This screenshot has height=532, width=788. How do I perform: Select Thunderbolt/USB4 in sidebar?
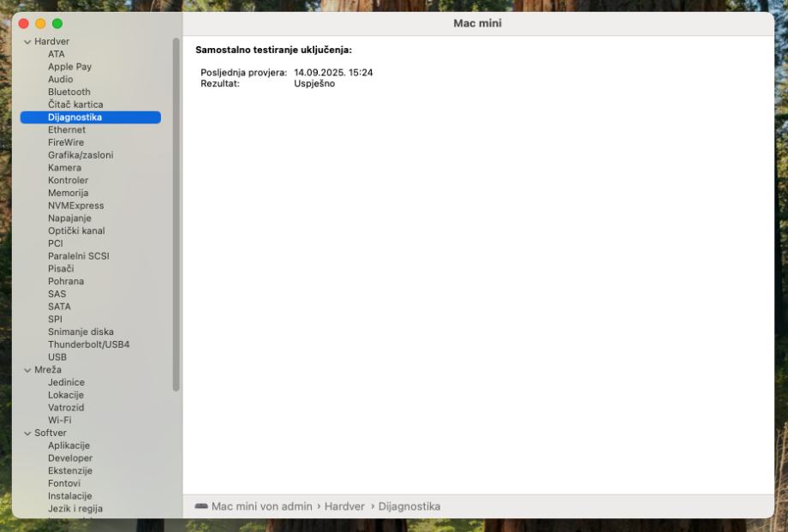click(x=88, y=344)
